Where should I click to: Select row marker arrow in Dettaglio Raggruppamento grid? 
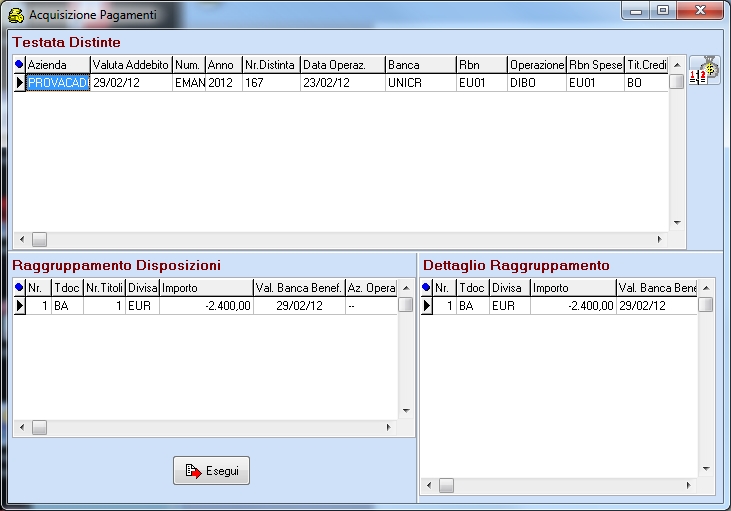[427, 305]
